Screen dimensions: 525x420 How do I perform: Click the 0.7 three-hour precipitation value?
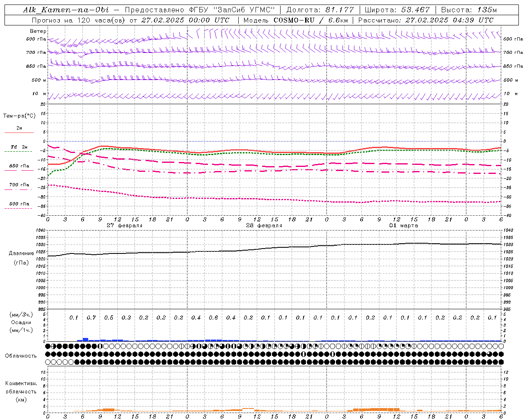[x=91, y=317]
